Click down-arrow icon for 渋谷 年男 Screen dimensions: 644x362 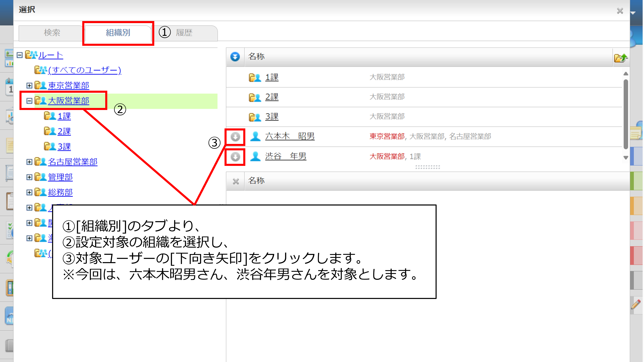tap(235, 157)
